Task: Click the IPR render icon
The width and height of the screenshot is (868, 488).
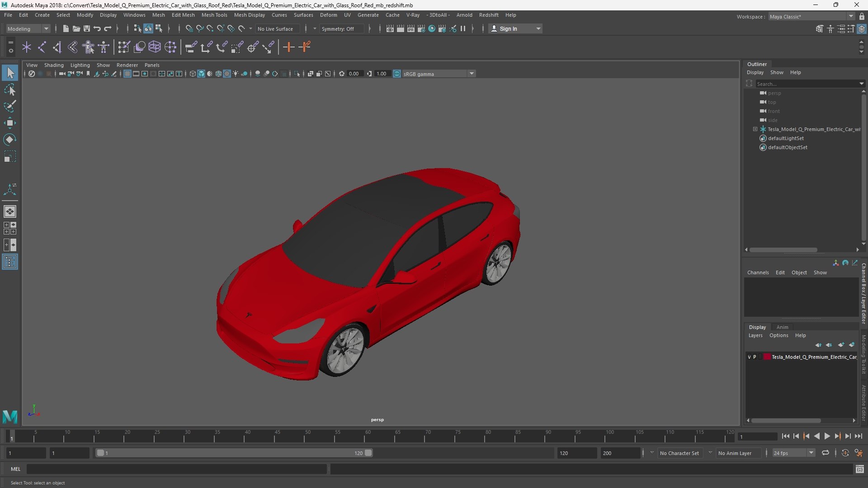Action: click(x=411, y=28)
